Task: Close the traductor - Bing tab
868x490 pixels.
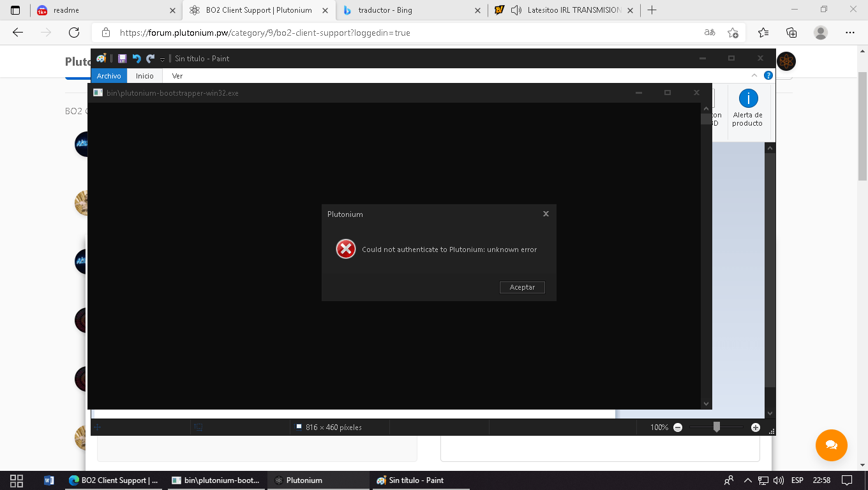Action: click(478, 10)
